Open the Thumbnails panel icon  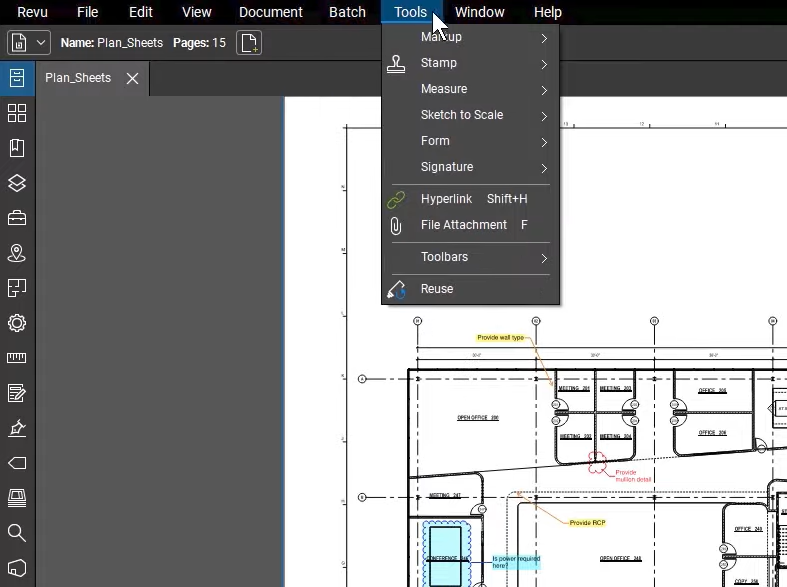click(17, 113)
